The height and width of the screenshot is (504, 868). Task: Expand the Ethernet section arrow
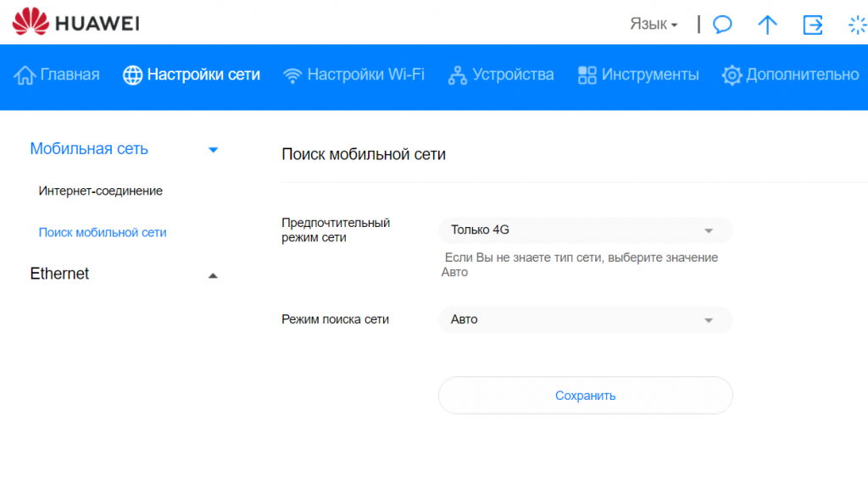click(214, 275)
